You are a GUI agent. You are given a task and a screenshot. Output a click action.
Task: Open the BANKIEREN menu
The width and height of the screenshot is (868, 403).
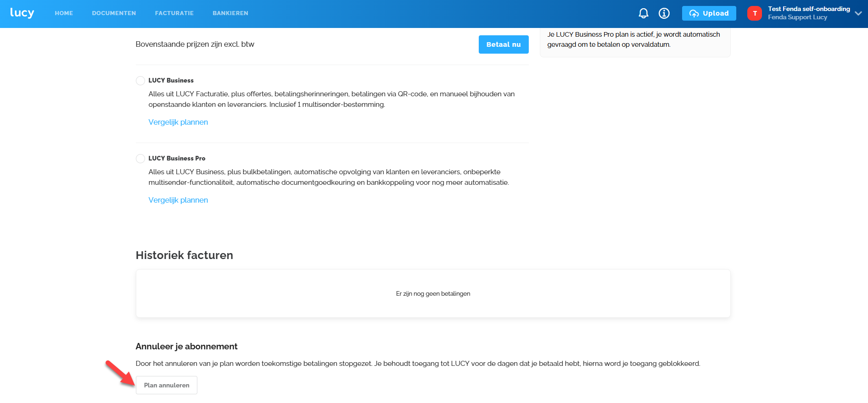230,13
